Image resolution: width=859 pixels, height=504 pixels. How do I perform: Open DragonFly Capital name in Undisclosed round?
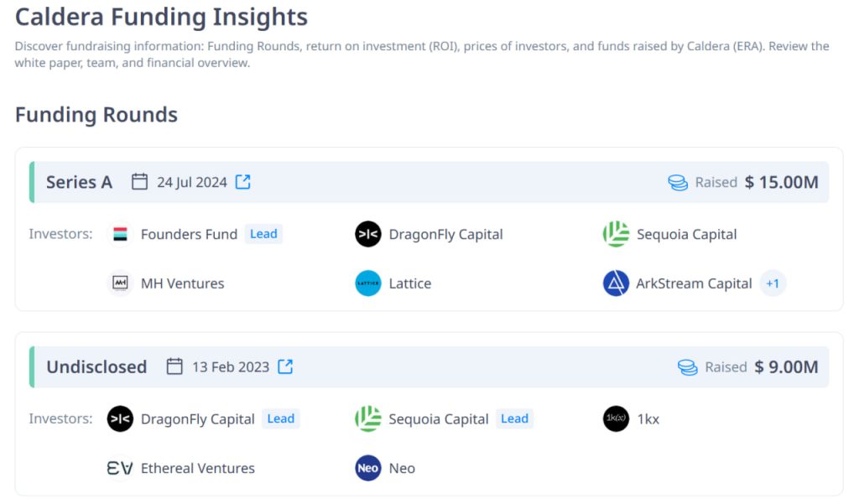pyautogui.click(x=198, y=419)
